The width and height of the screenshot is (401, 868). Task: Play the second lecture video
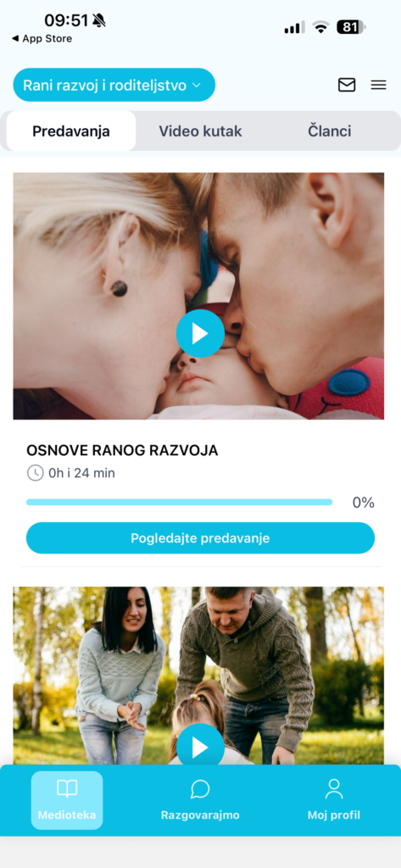(200, 747)
